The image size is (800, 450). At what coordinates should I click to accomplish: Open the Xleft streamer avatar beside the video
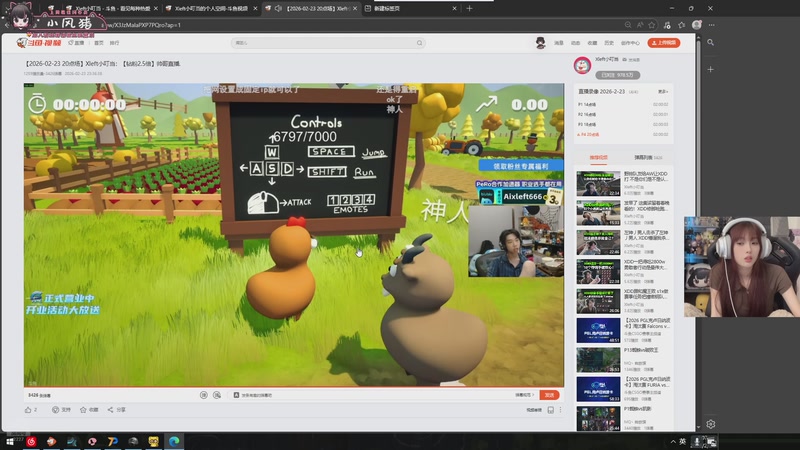click(582, 65)
